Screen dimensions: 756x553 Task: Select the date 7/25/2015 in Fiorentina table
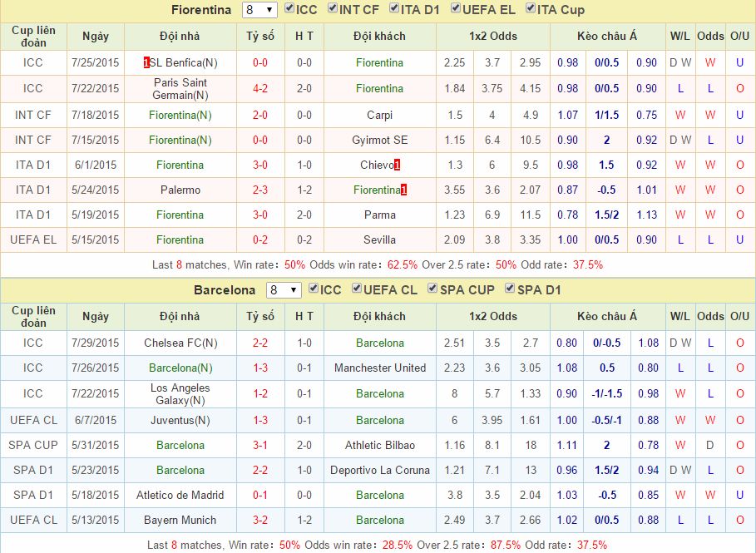96,62
